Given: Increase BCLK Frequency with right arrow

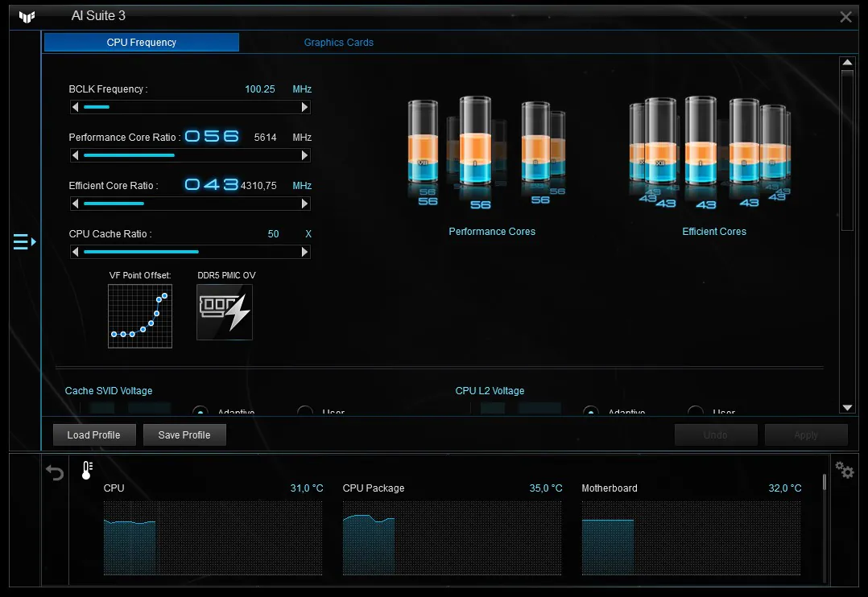Looking at the screenshot, I should 304,107.
